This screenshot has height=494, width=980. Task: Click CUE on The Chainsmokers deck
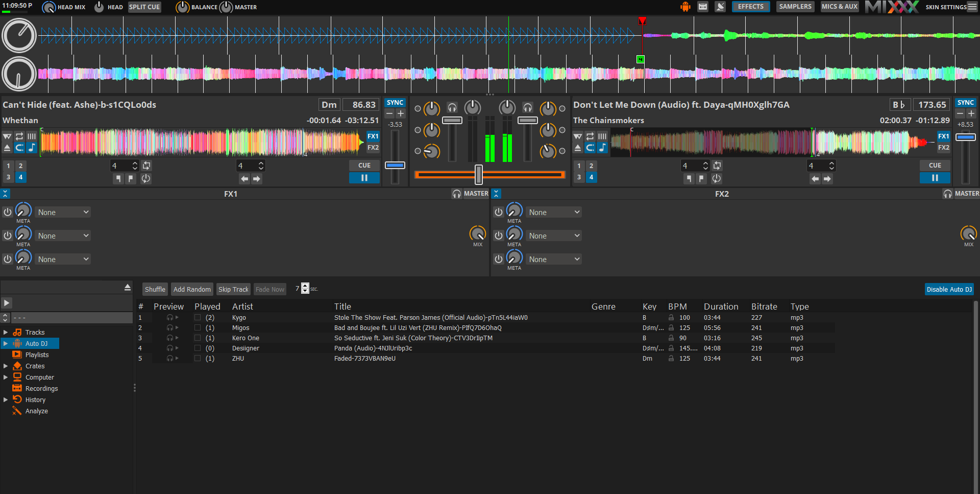(935, 166)
